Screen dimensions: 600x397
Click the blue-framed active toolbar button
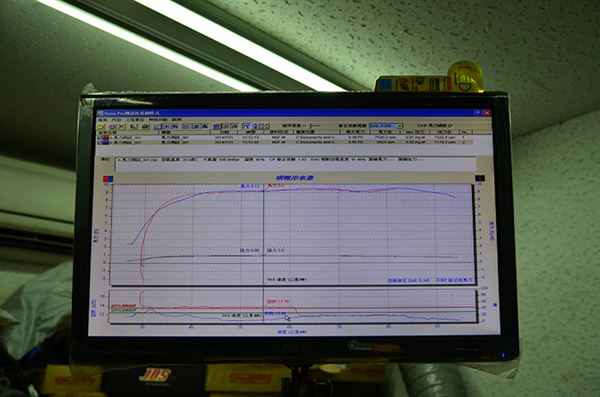click(x=247, y=126)
